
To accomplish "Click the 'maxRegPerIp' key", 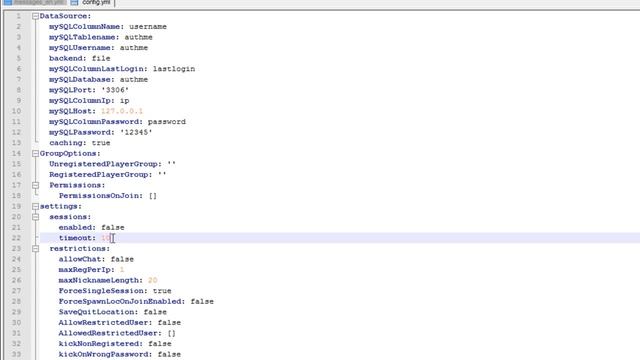I will coord(84,270).
